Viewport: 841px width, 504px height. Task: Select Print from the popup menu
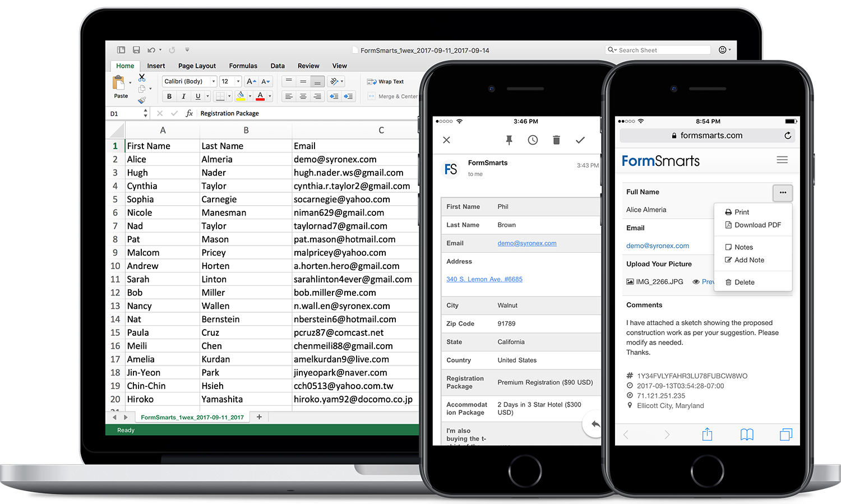[737, 212]
